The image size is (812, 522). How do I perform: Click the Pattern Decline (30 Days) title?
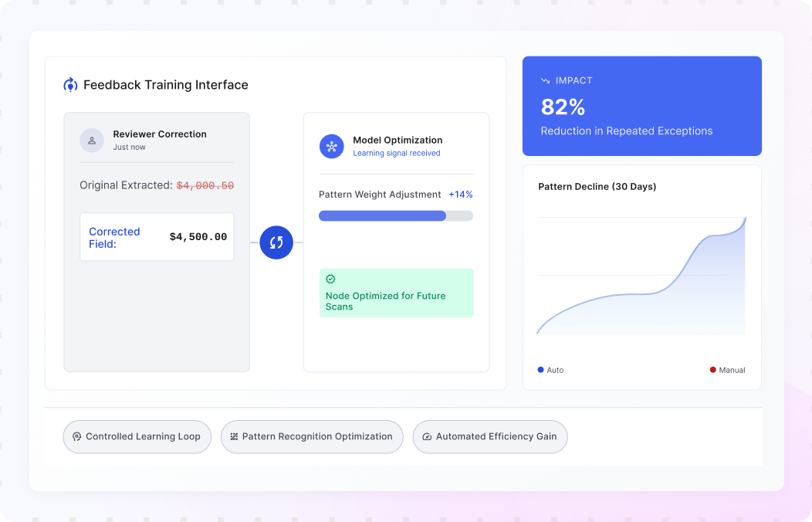597,186
